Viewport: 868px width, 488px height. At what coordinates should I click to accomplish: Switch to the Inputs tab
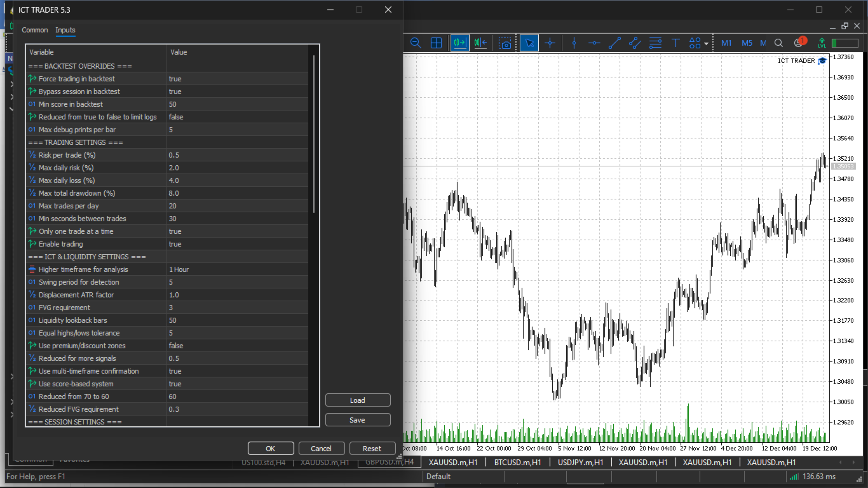tap(65, 30)
